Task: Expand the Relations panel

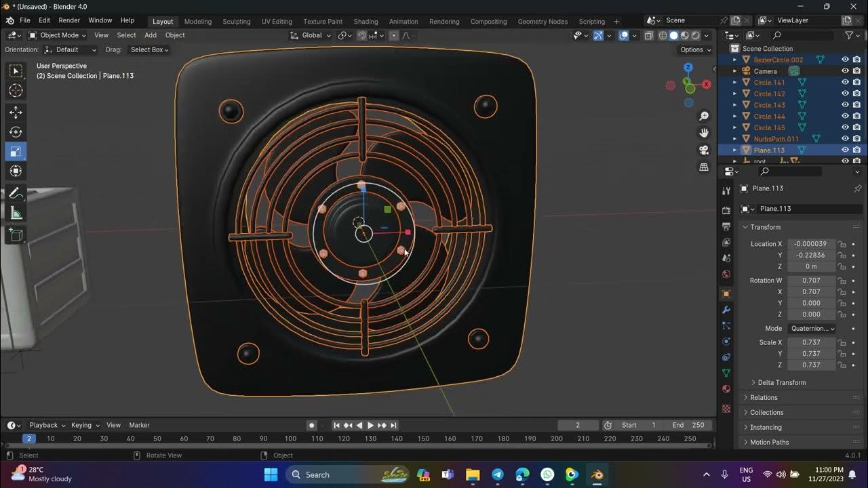Action: [763, 397]
